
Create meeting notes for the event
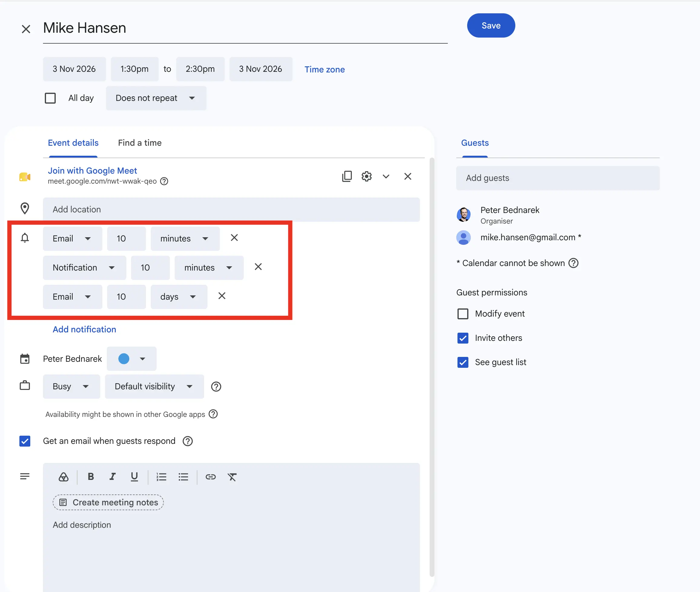coord(108,502)
